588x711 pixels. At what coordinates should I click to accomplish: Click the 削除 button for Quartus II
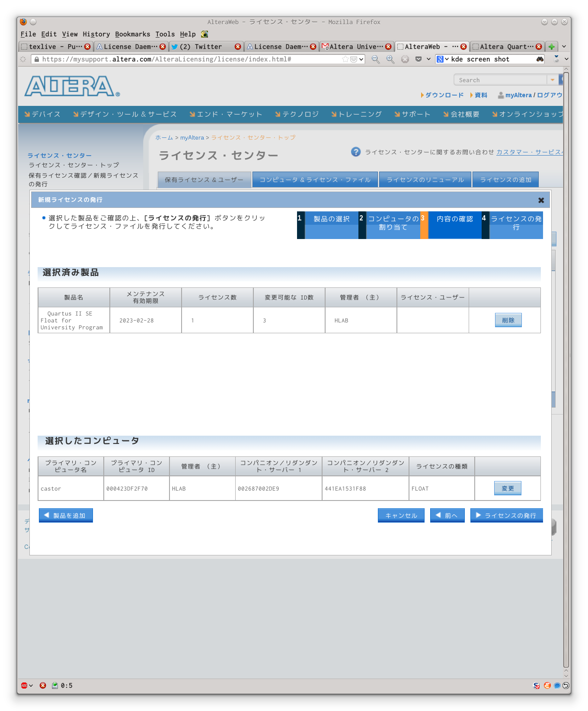click(508, 320)
